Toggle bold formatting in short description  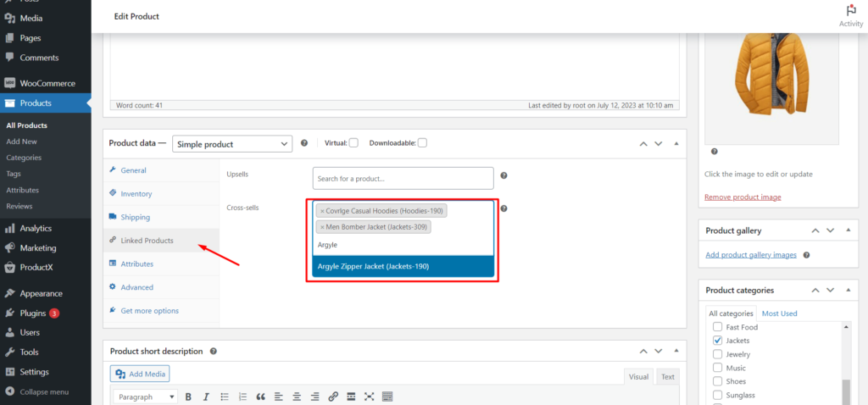(x=188, y=397)
